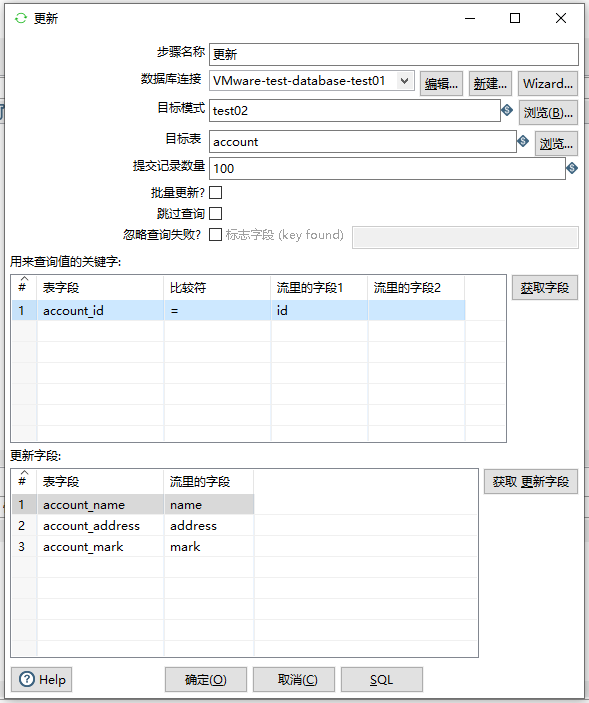Screen dimensions: 589x703
Task: Enable the 批量更新 checkbox
Action: (x=216, y=193)
